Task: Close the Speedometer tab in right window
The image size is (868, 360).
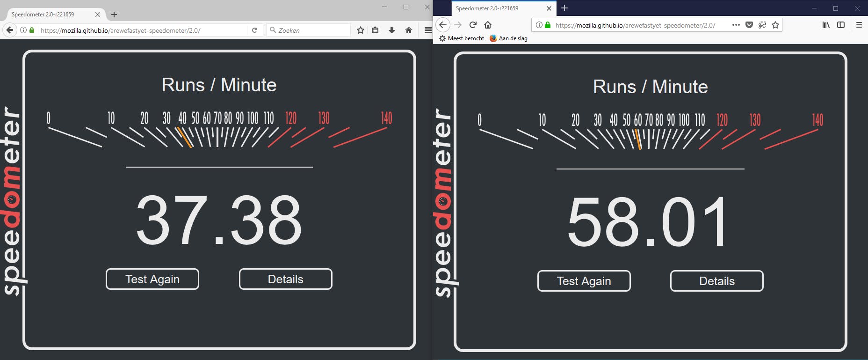Action: tap(549, 8)
